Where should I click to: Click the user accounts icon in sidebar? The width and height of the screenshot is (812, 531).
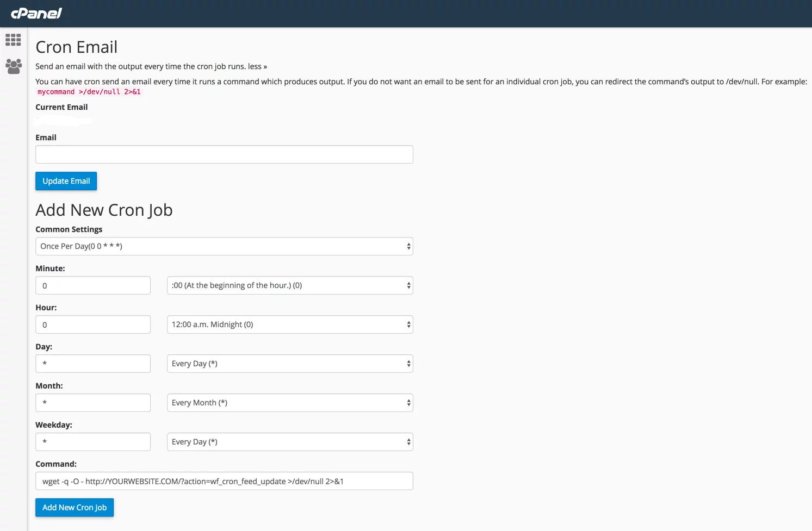point(13,66)
